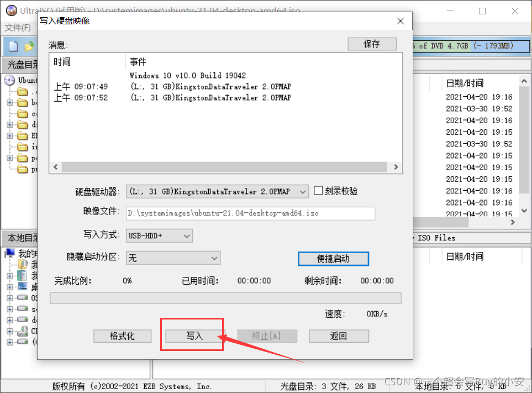
Task: Click the message list scroll-left arrow
Action: pyautogui.click(x=56, y=167)
